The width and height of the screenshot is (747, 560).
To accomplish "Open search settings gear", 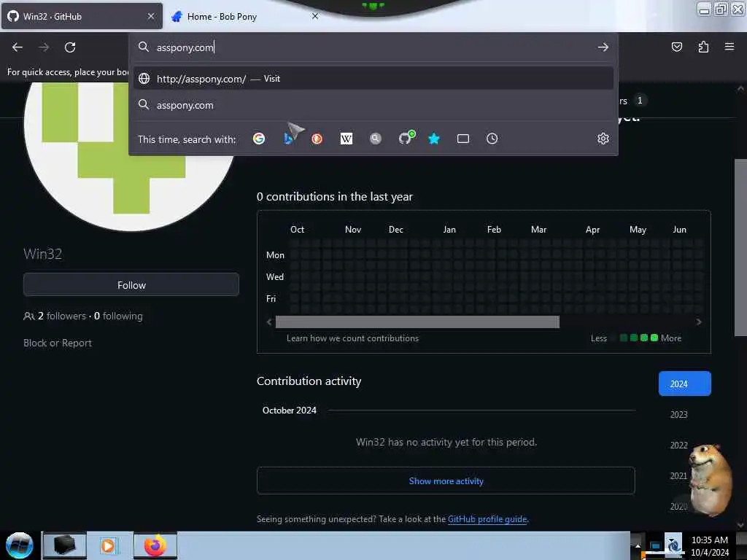I will 603,139.
